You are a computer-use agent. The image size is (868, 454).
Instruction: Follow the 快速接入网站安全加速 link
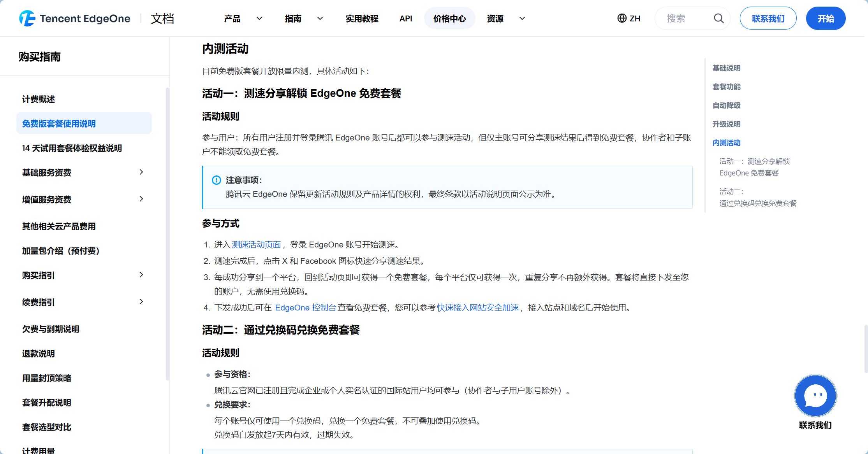click(478, 308)
